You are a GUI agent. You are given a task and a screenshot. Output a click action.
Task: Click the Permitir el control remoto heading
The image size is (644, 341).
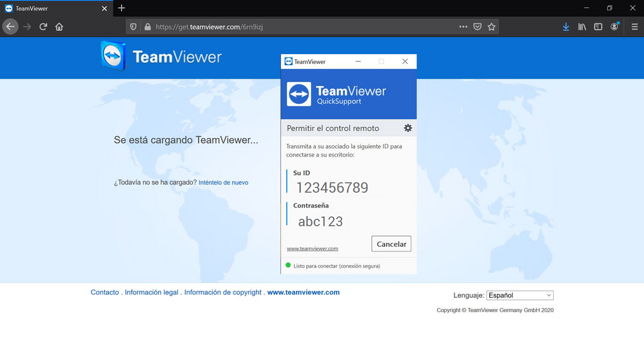click(333, 128)
